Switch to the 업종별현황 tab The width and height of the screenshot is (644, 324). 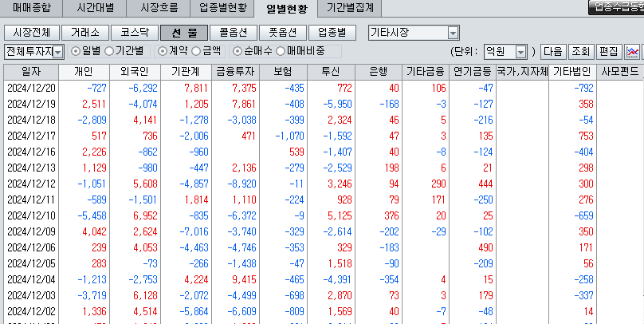[222, 8]
